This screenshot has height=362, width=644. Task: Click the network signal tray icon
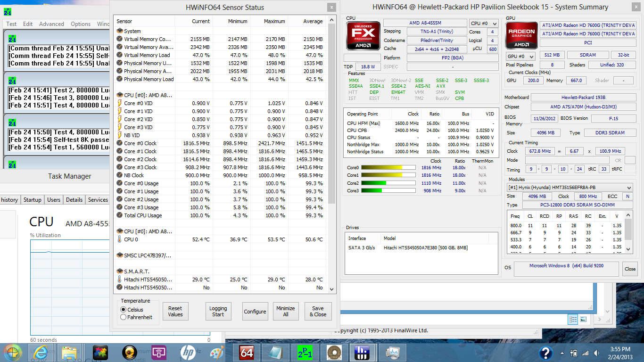[x=585, y=353]
